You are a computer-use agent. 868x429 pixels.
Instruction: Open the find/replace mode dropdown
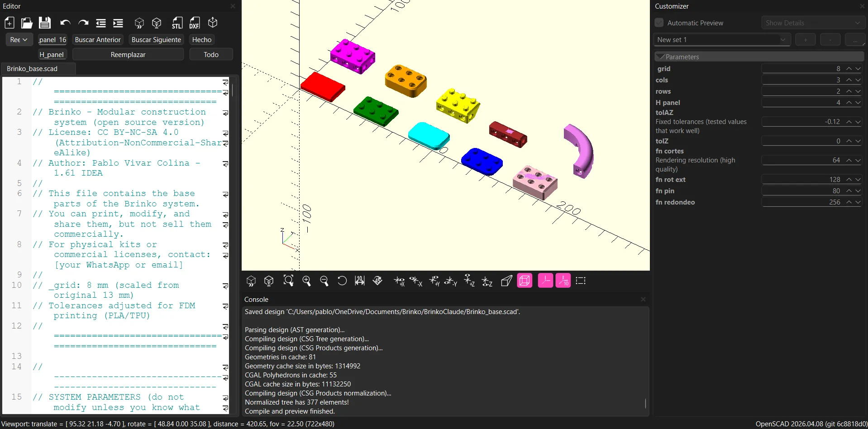coord(19,40)
